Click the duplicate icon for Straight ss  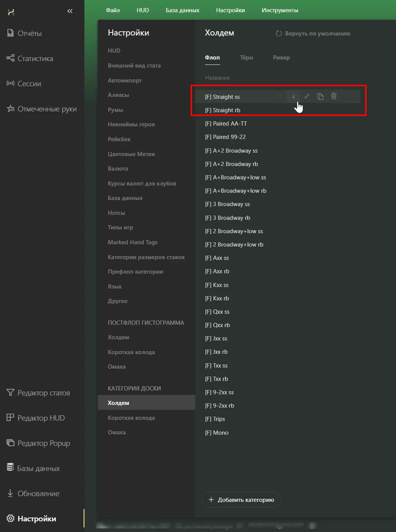point(320,97)
